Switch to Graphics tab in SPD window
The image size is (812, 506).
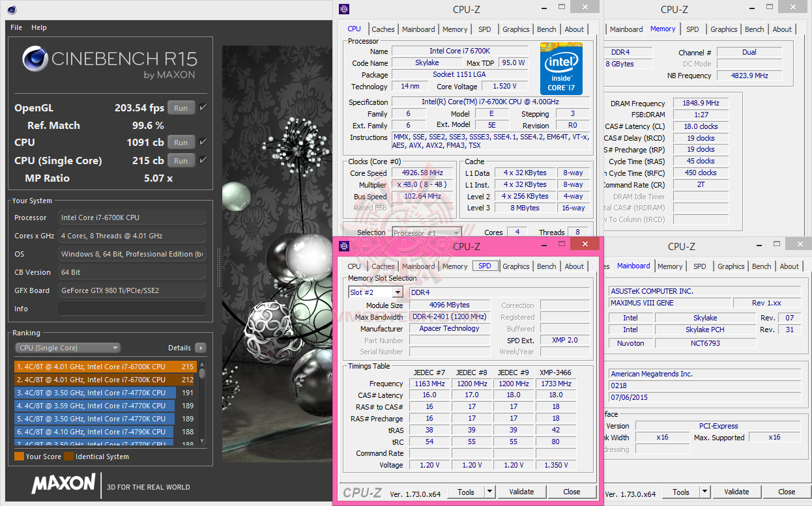[x=516, y=266]
